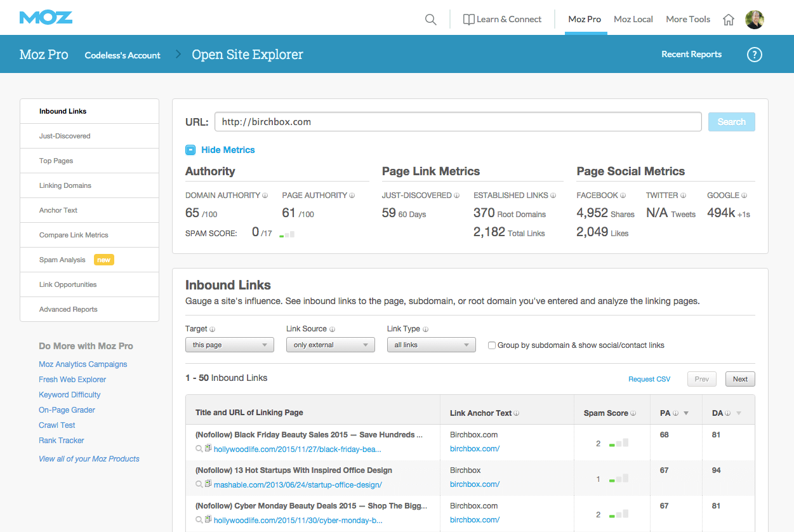Open the Target 'this page' dropdown
Viewport: 794px width, 532px height.
pos(230,345)
